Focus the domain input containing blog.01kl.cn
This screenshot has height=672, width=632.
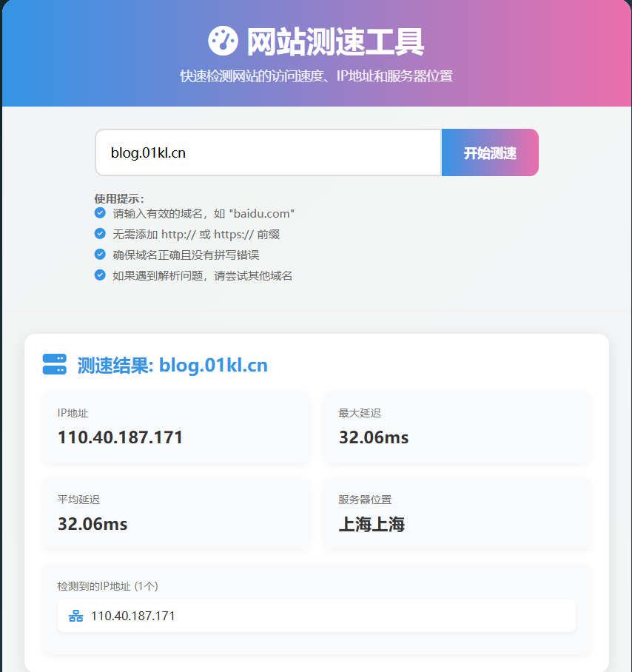tap(268, 153)
